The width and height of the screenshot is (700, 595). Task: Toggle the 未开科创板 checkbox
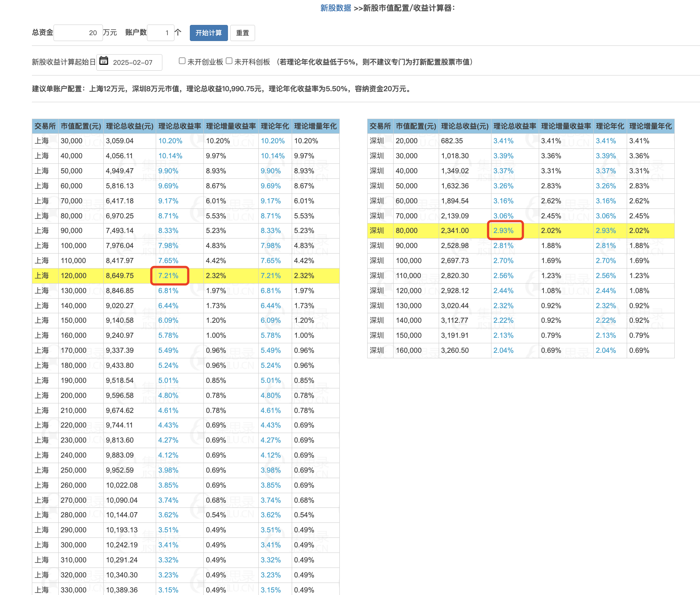pyautogui.click(x=229, y=61)
